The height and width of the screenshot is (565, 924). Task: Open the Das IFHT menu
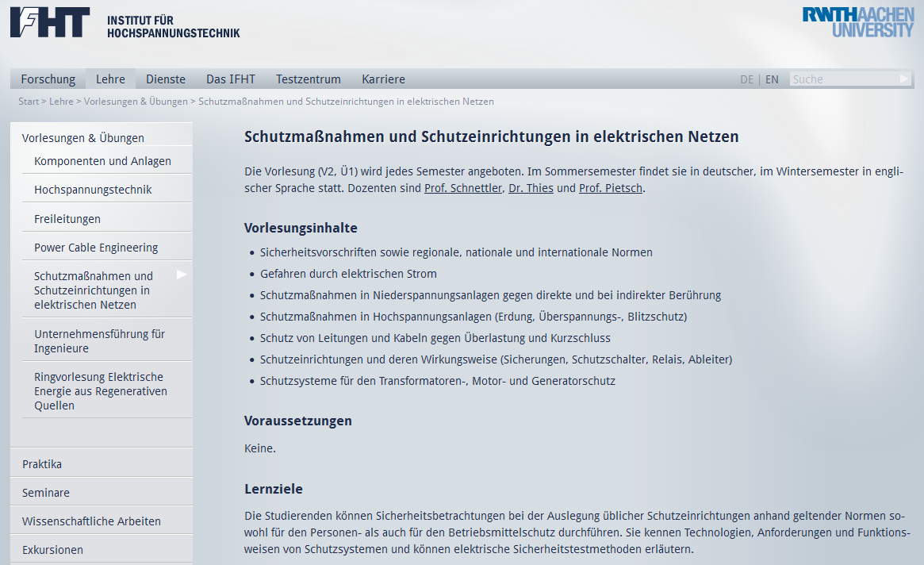click(231, 79)
